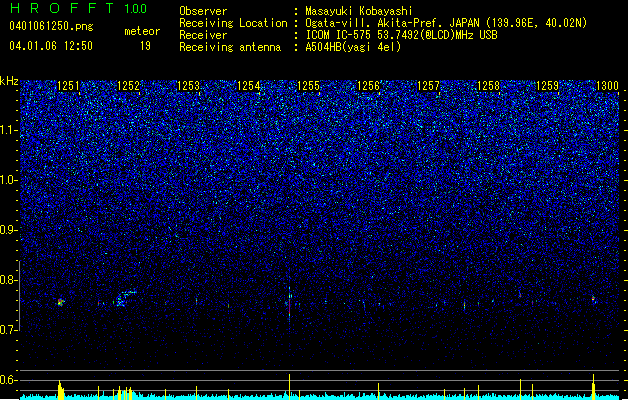Click the meteor echo just before 1300
Image resolution: width=629 pixels, height=400 pixels.
point(593,299)
